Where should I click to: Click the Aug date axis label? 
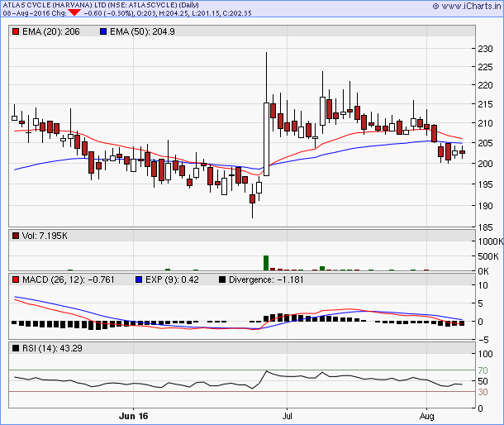coord(427,416)
